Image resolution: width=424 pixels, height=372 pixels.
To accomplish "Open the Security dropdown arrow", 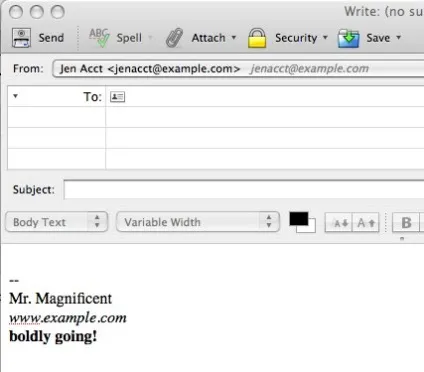I will 325,37.
